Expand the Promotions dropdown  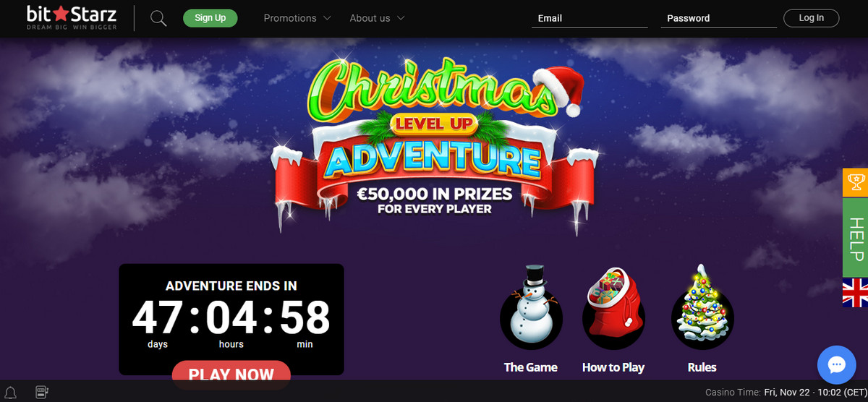[297, 18]
